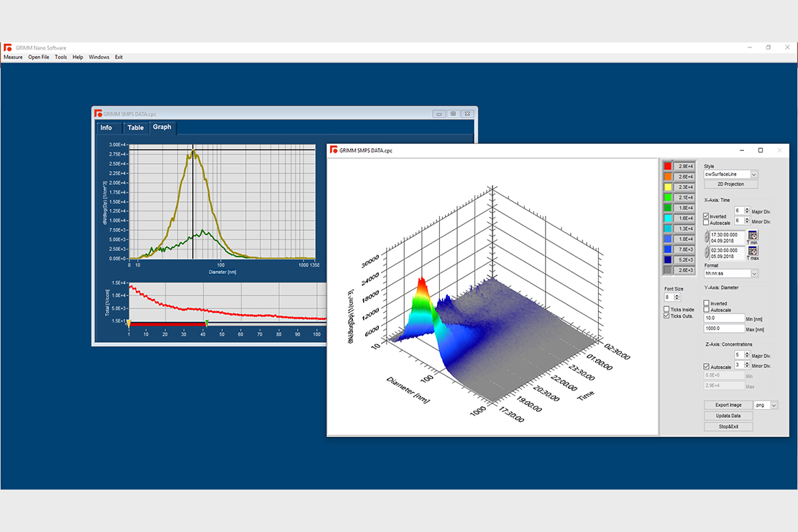Click the yellow start marker on the scan range bar
798x532 pixels.
pos(129,324)
